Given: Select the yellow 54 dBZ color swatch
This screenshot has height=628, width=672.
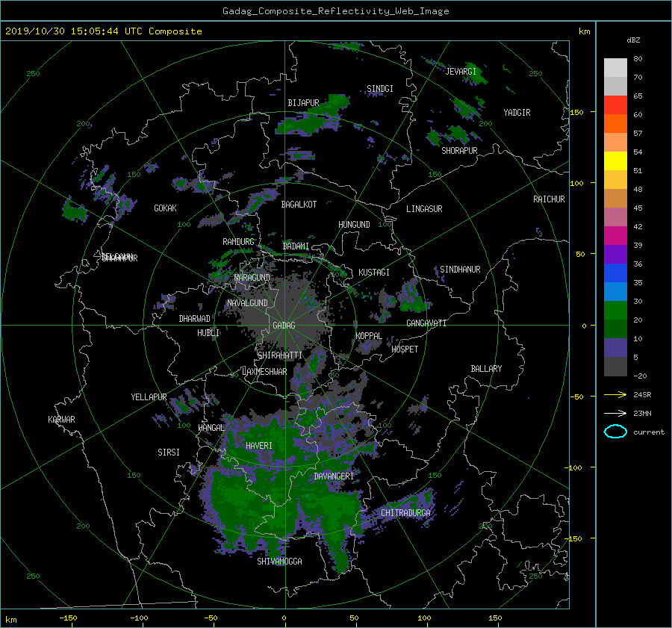Looking at the screenshot, I should tap(615, 161).
